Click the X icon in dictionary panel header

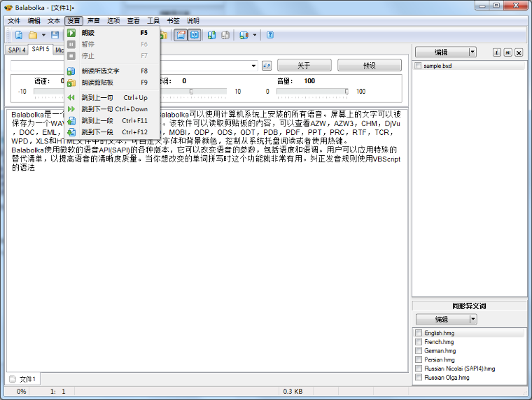click(519, 52)
